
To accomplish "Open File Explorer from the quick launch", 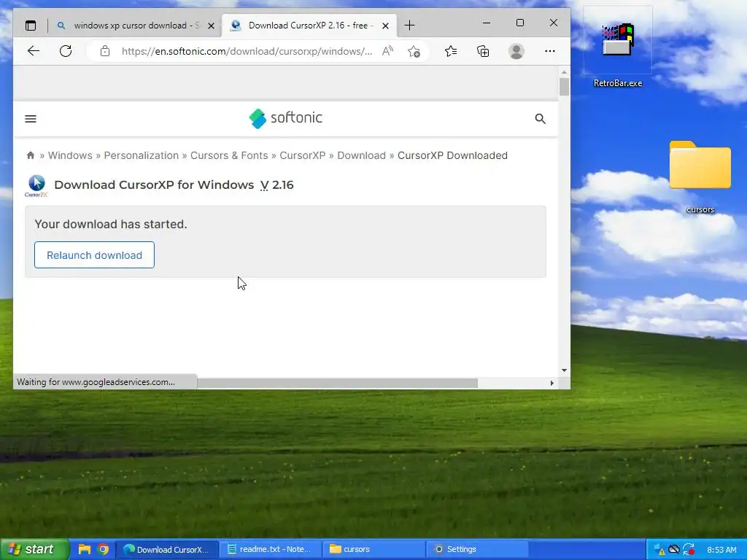I will [x=85, y=549].
